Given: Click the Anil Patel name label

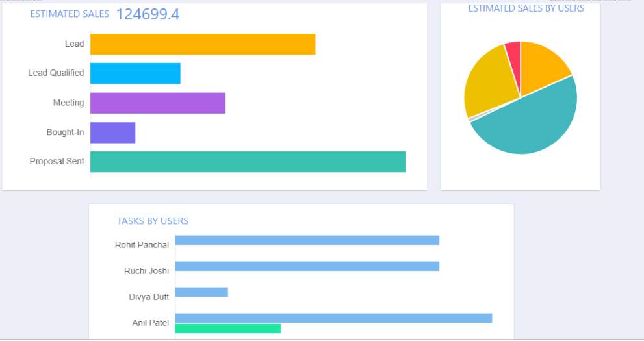Looking at the screenshot, I should click(151, 323).
